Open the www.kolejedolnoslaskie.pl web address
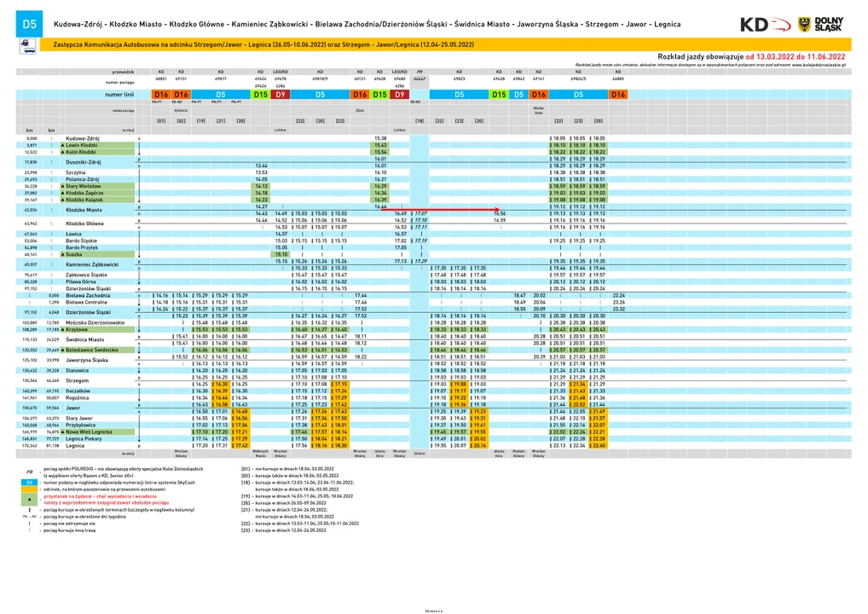This screenshot has height=614, width=868. (x=819, y=65)
